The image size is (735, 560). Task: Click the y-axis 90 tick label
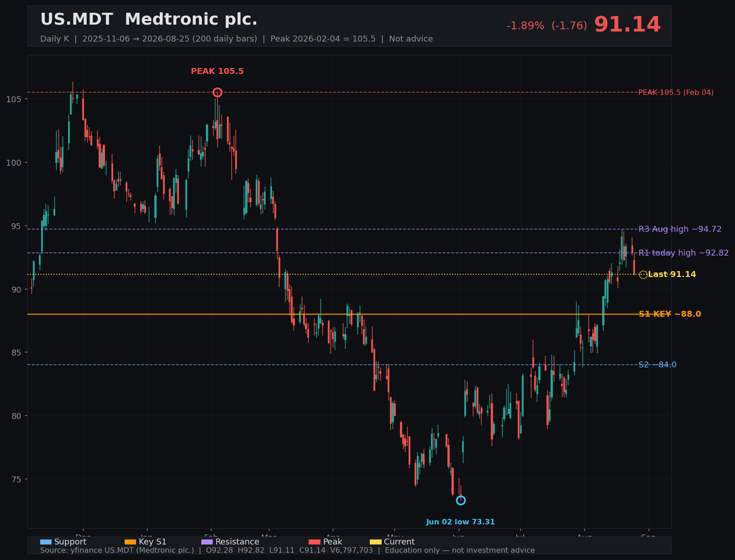[x=17, y=289]
